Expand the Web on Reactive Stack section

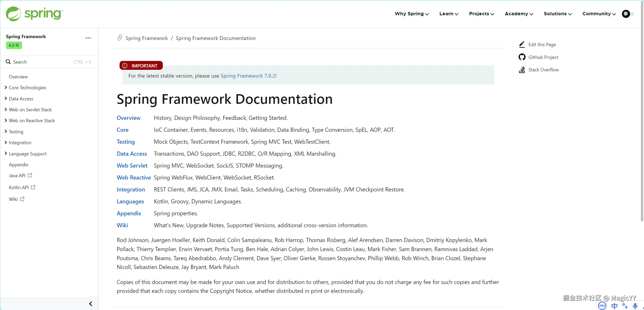(6, 121)
